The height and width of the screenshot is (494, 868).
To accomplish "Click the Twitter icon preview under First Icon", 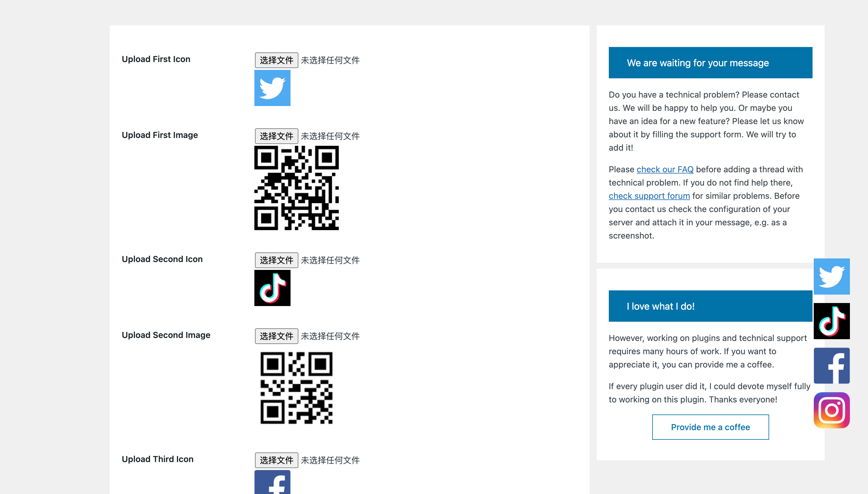I will coord(272,88).
